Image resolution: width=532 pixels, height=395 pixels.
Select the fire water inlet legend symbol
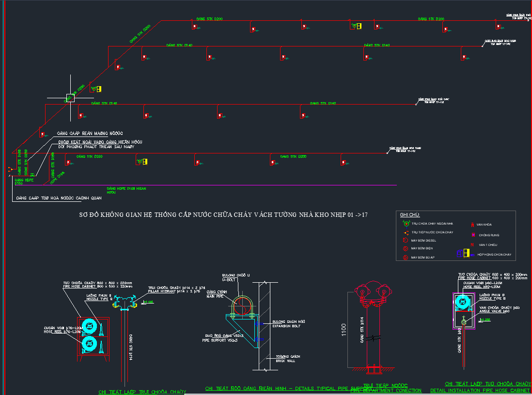point(406,232)
